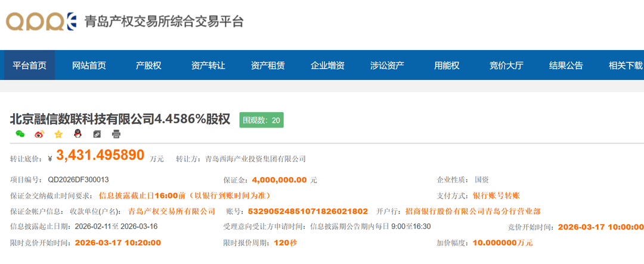Viewport: 644px width, 264px height.
Task: Open 资产租赁 section
Action: [x=268, y=66]
